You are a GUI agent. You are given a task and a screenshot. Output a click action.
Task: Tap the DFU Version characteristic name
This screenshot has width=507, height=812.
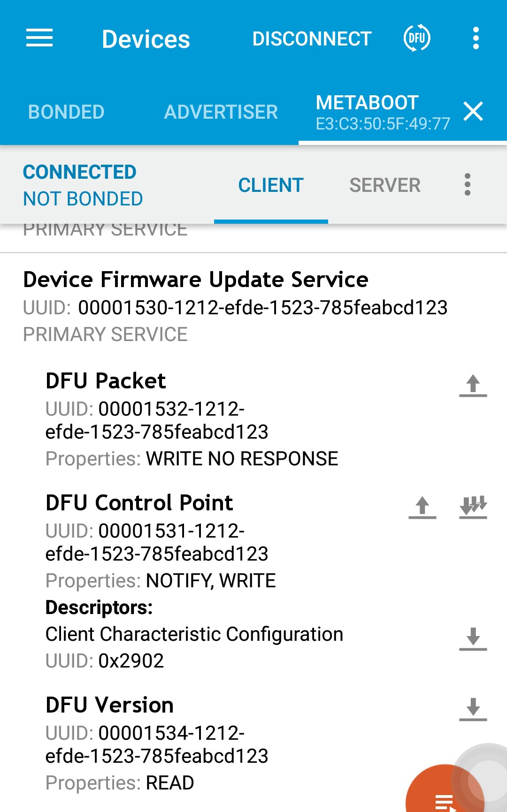click(x=109, y=705)
